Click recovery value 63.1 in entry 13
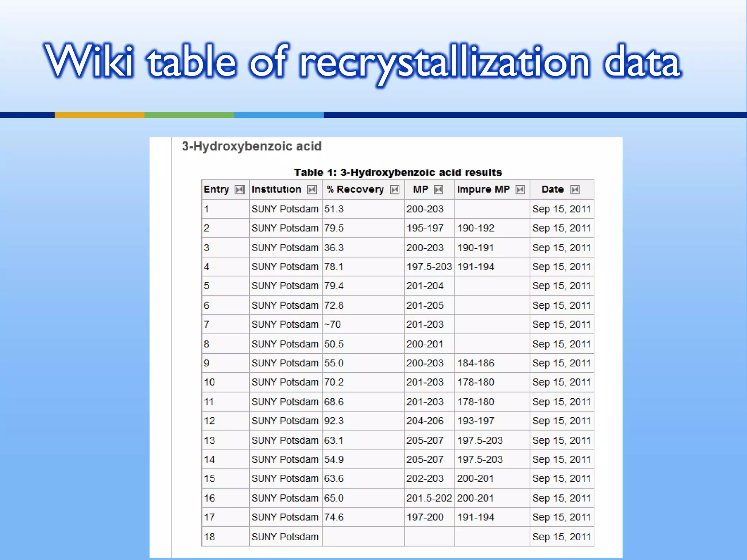Viewport: 747px width, 560px height. point(334,440)
